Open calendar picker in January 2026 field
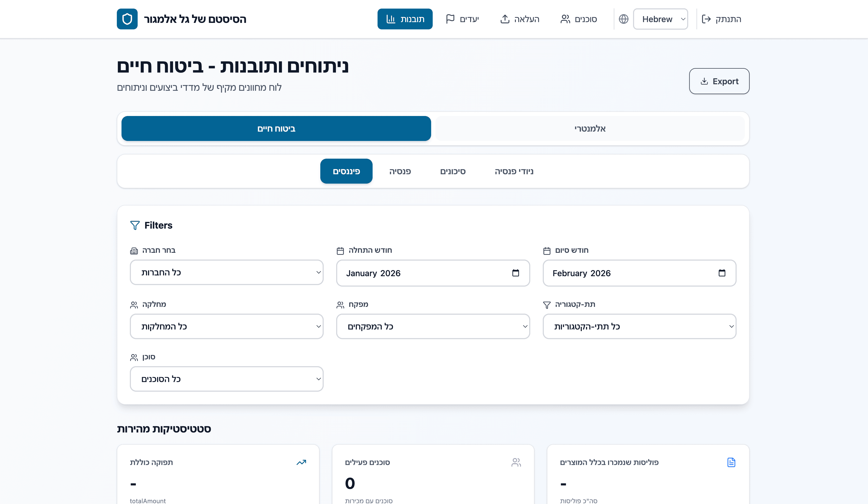Image resolution: width=868 pixels, height=504 pixels. (515, 273)
